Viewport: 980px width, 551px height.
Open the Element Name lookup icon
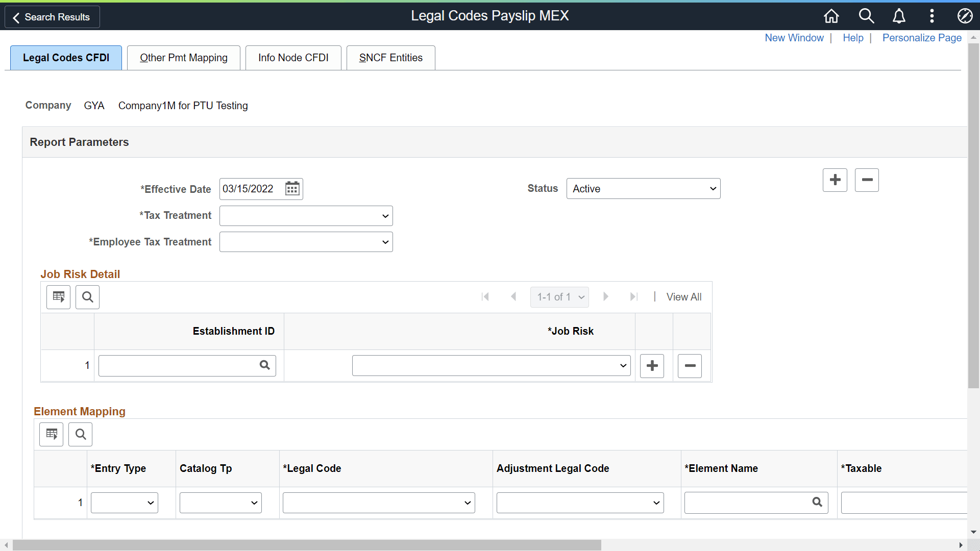(817, 503)
